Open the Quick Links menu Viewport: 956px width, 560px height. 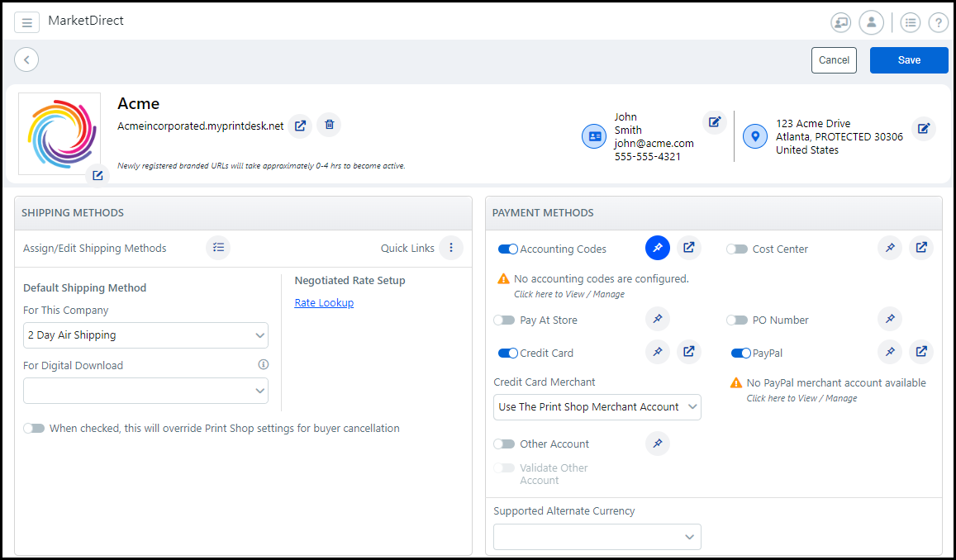[x=450, y=248]
